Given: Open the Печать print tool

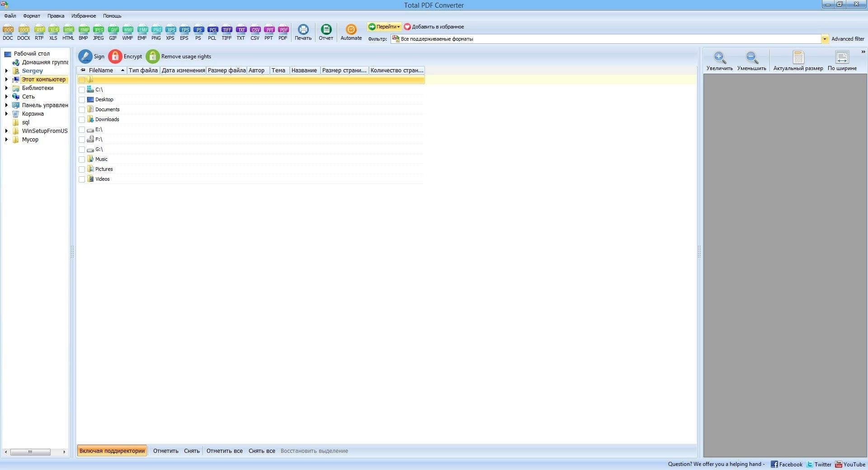Looking at the screenshot, I should 303,33.
